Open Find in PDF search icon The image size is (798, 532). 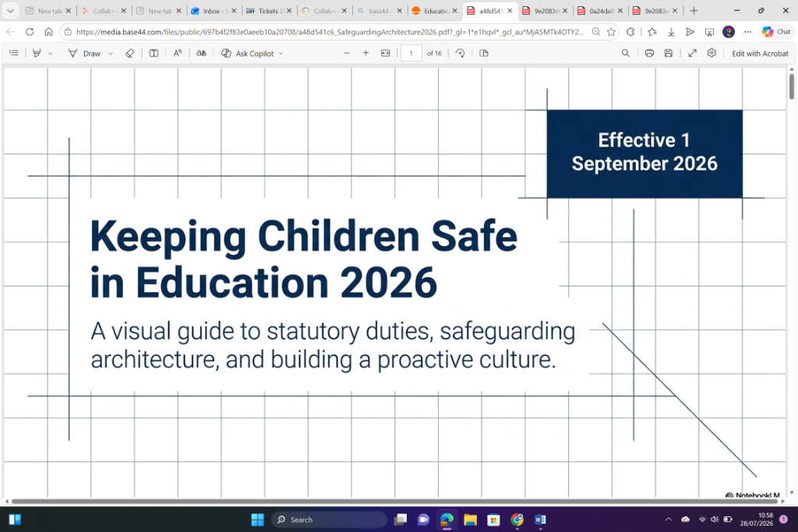coord(626,53)
